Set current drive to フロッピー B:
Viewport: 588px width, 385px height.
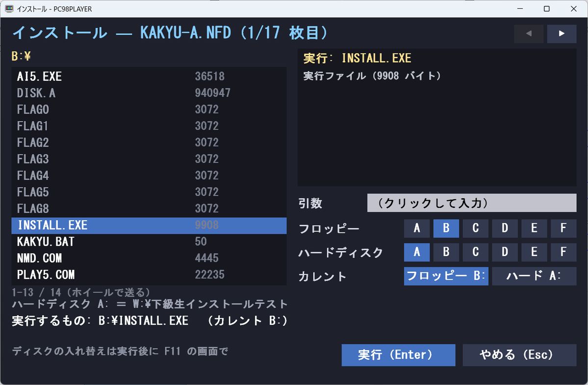tap(446, 276)
